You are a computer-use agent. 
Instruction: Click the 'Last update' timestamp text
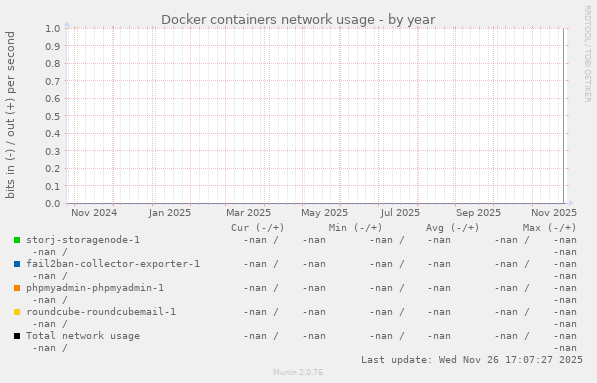(472, 360)
